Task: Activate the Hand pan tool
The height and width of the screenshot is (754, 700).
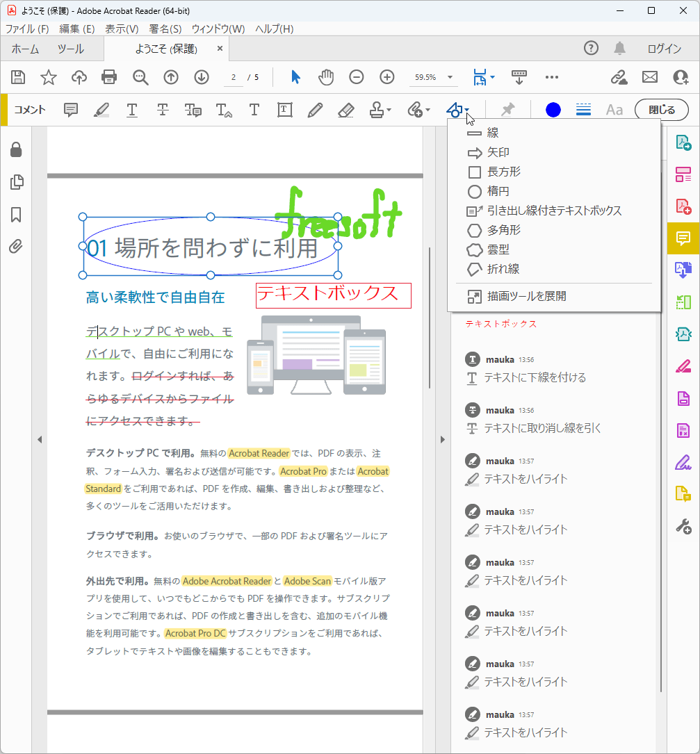Action: [x=326, y=77]
